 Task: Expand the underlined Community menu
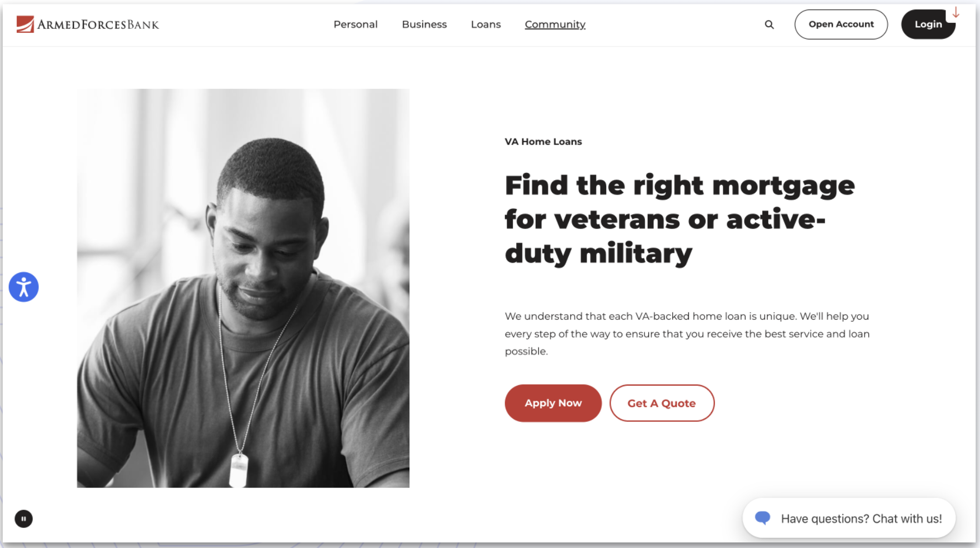point(555,24)
